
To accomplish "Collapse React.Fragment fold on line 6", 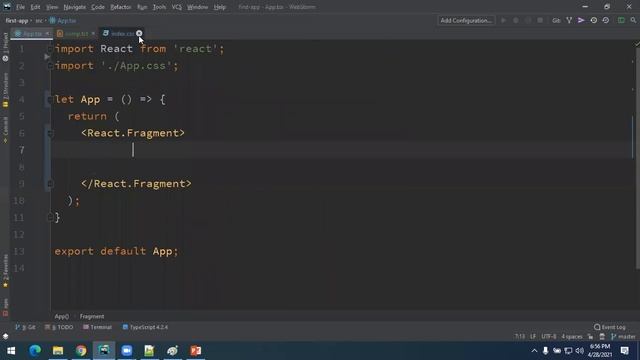I will click(50, 133).
